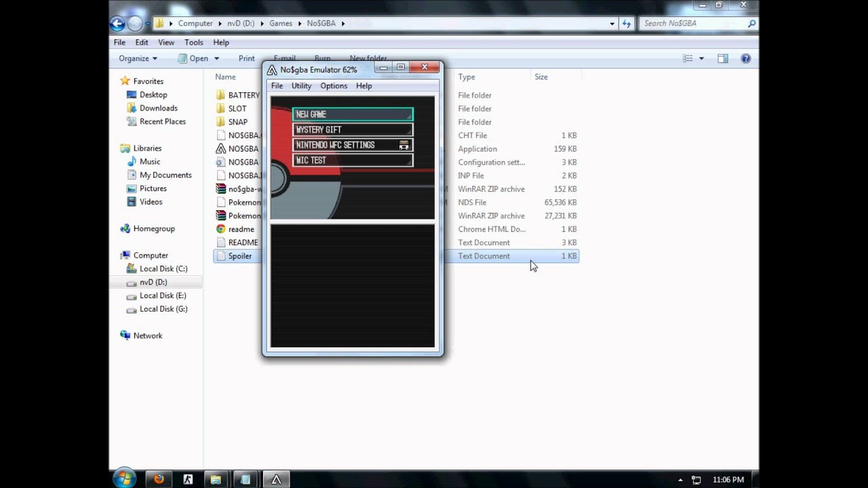Screen dimensions: 868x488
Task: Expand the address bar history dropdown
Action: pyautogui.click(x=612, y=23)
